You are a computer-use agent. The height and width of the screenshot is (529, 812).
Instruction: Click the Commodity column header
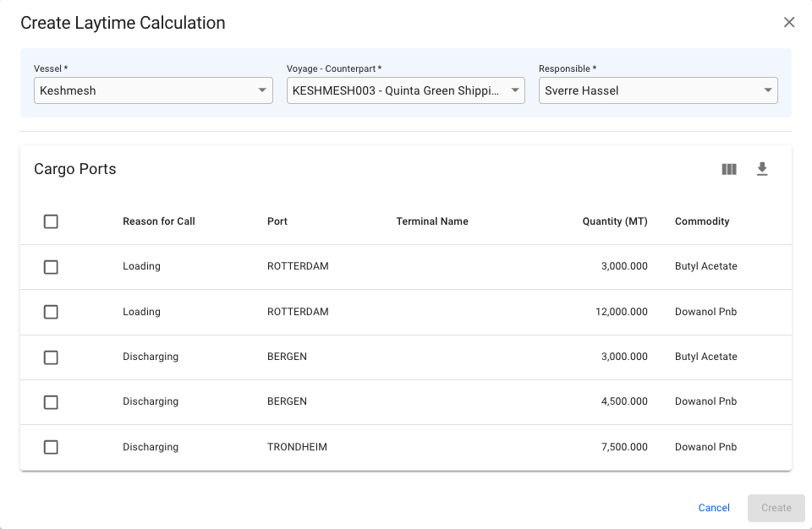702,221
